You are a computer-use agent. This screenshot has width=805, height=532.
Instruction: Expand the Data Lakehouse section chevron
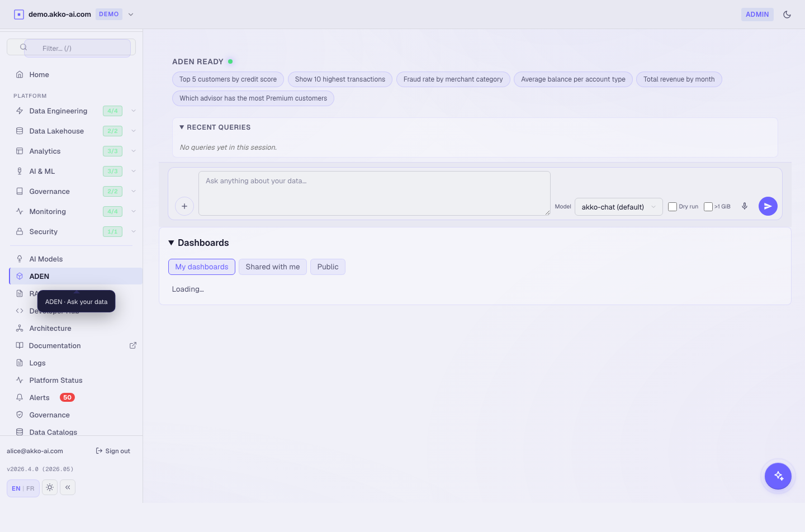pyautogui.click(x=134, y=131)
